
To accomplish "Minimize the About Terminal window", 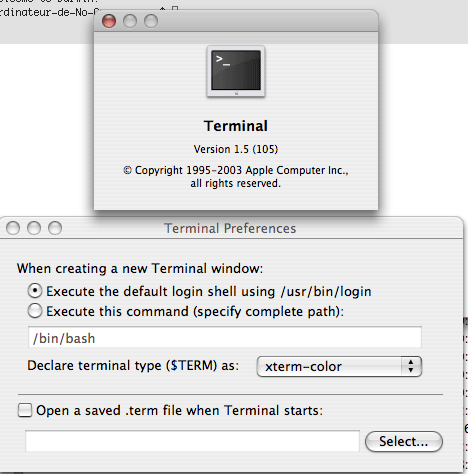I will tap(130, 21).
